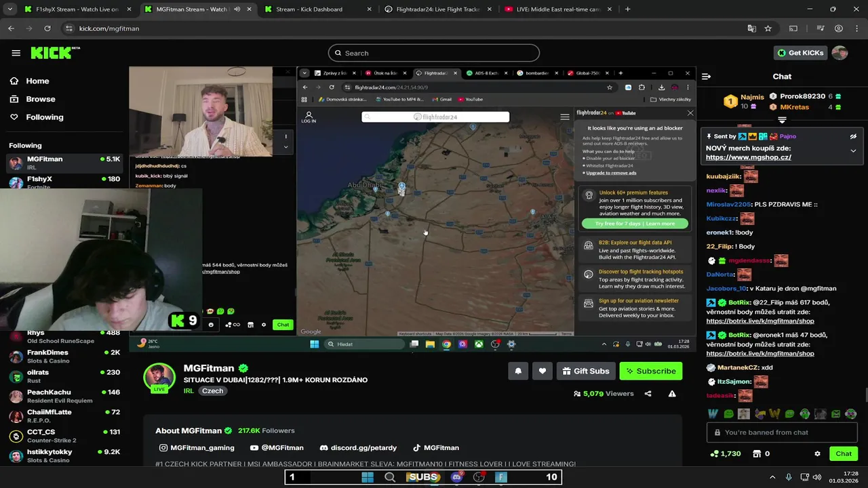The height and width of the screenshot is (488, 868).
Task: Open MGFitman_gaming Instagram link
Action: [197, 448]
